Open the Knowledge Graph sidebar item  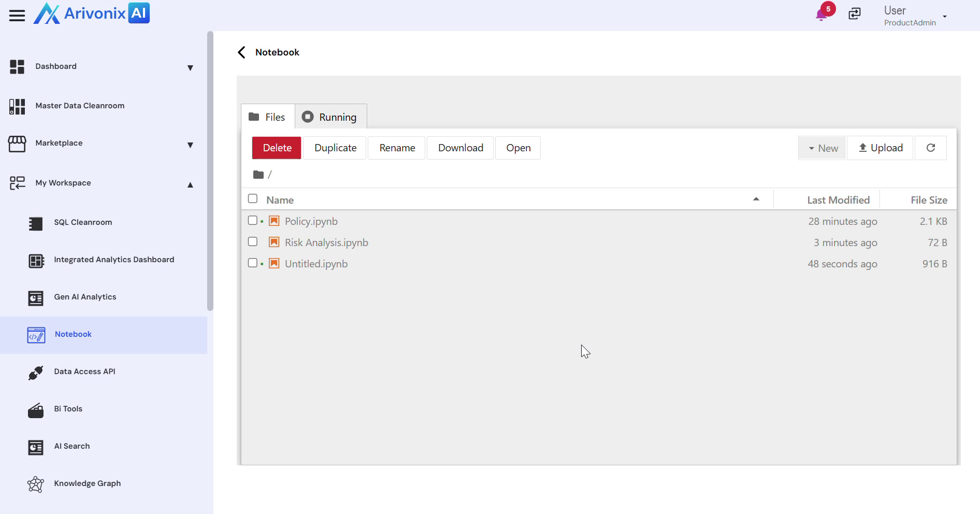point(87,483)
